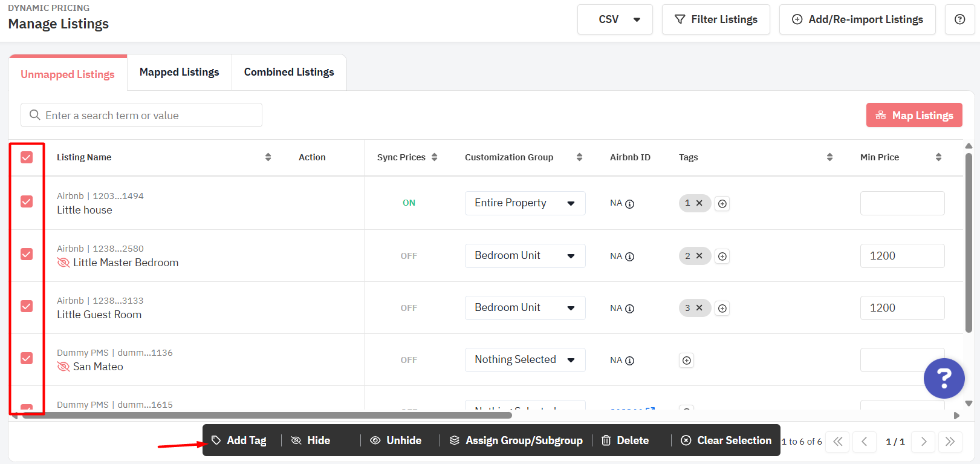Remove tag 1 from Little house

pos(699,203)
